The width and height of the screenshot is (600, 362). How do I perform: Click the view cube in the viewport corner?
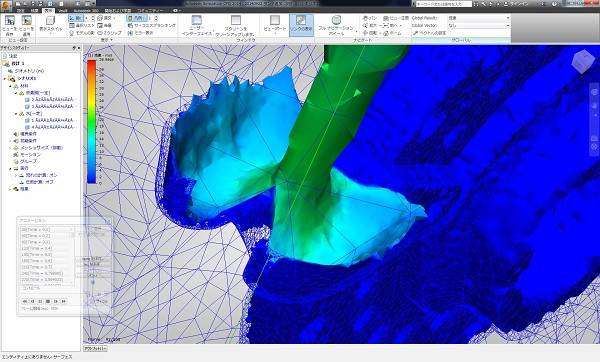(x=583, y=61)
